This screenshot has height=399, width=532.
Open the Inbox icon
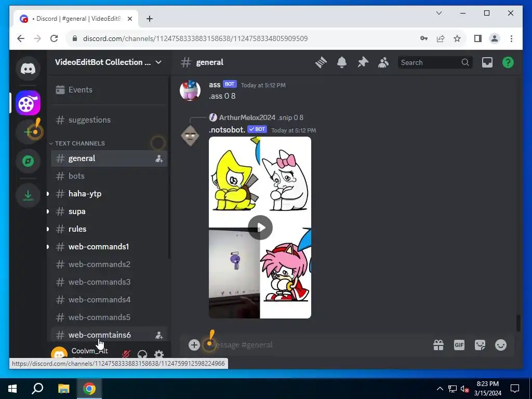coord(487,62)
